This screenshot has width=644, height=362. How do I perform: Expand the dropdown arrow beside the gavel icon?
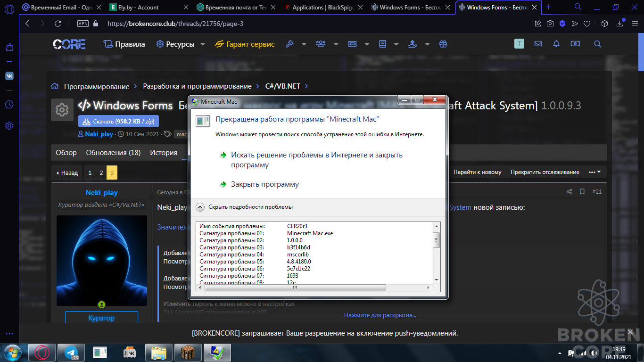[x=304, y=44]
